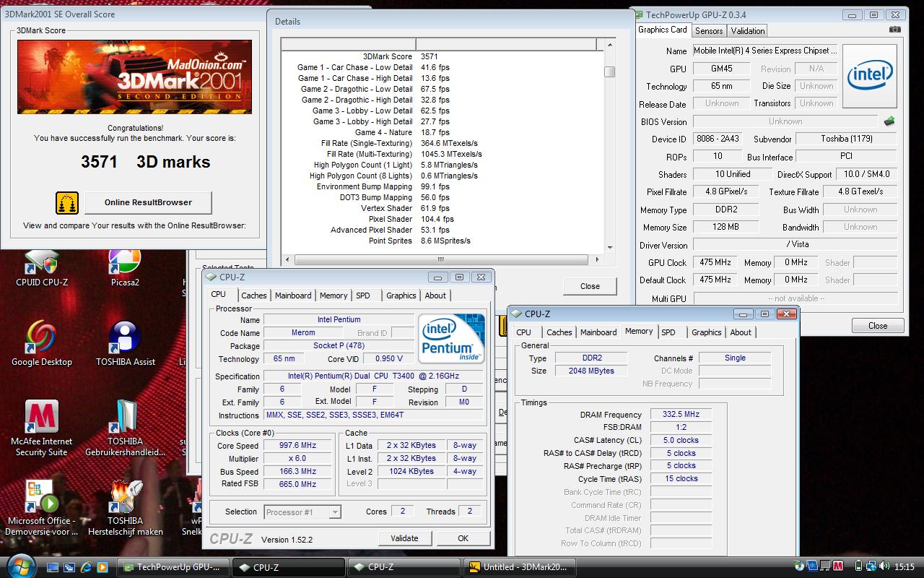The width and height of the screenshot is (924, 578).
Task: Click Details horizontal scroll left arrow
Action: pos(289,260)
